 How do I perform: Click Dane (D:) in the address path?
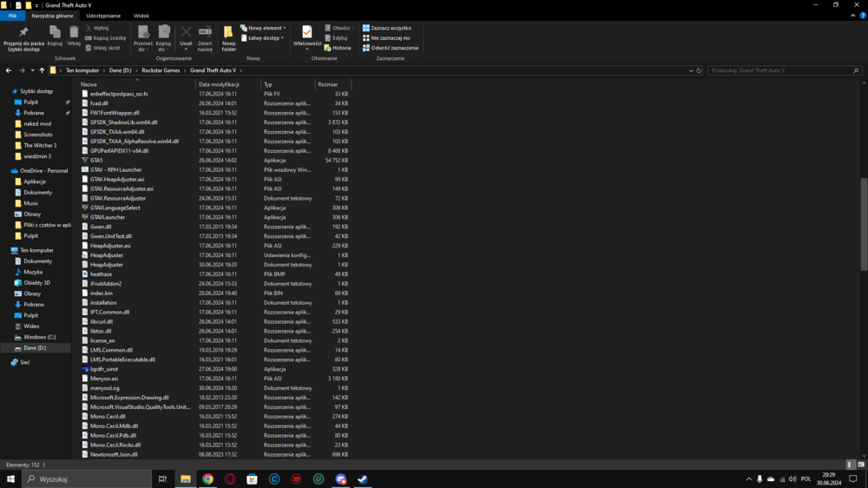tap(120, 70)
